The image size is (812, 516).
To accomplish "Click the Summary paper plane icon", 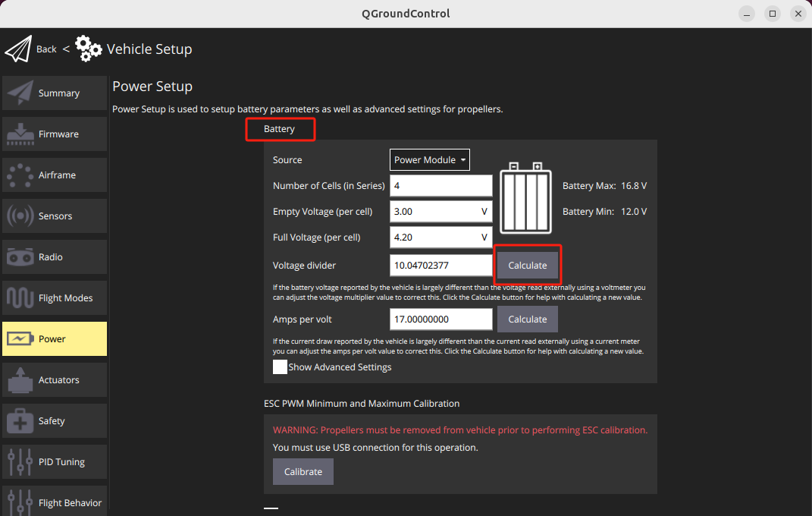I will [x=20, y=93].
